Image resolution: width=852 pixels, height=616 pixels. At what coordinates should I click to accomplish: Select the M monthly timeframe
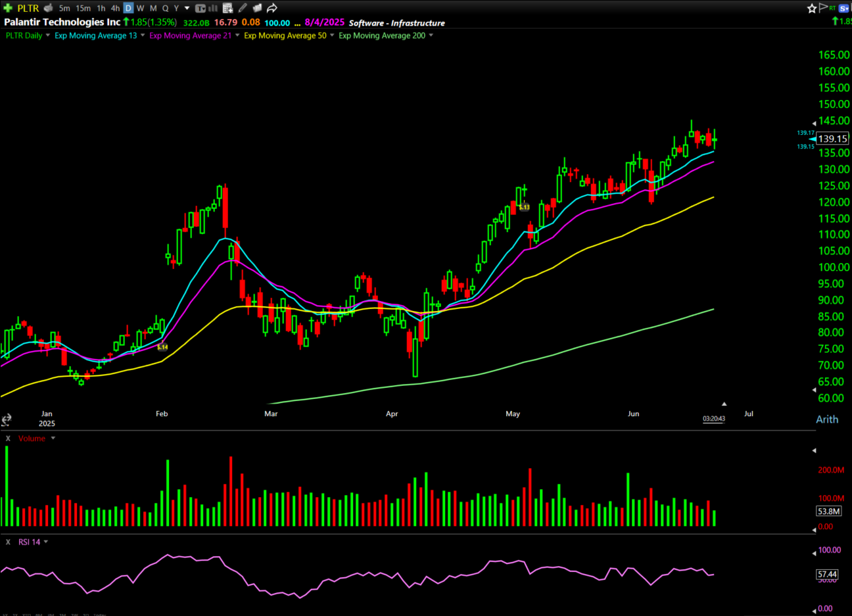click(153, 8)
